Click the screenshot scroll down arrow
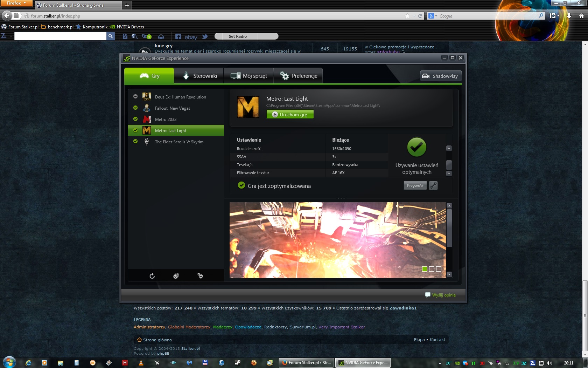The image size is (588, 368). (x=450, y=274)
